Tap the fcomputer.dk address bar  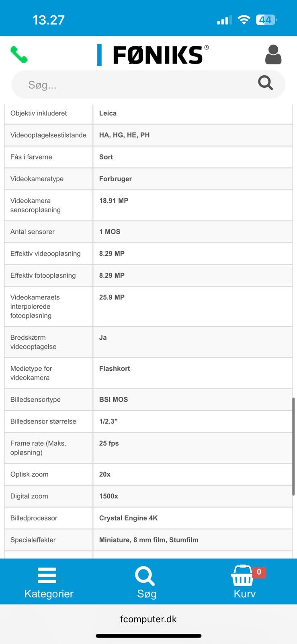click(148, 619)
